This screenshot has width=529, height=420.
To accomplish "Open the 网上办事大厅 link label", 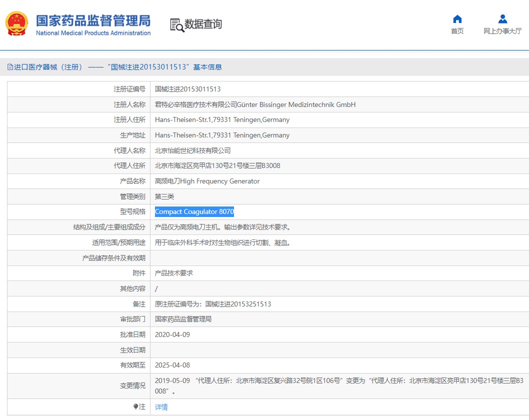I will click(x=502, y=31).
